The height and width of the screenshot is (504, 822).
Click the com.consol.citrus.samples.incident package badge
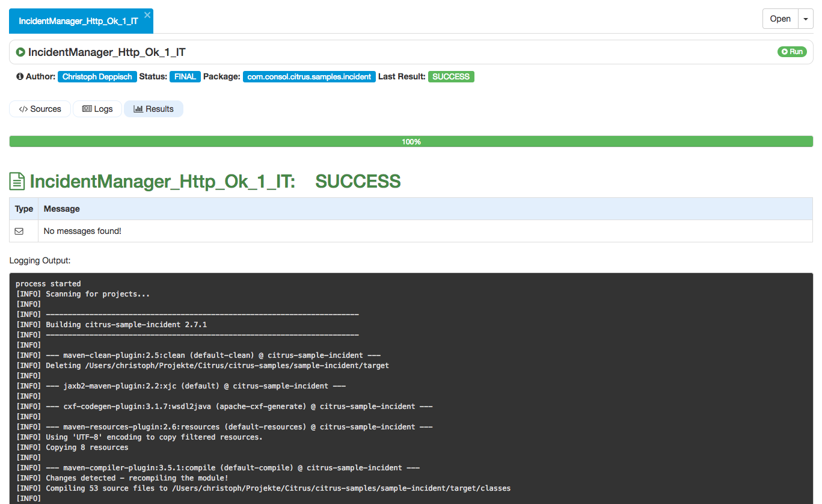point(309,77)
